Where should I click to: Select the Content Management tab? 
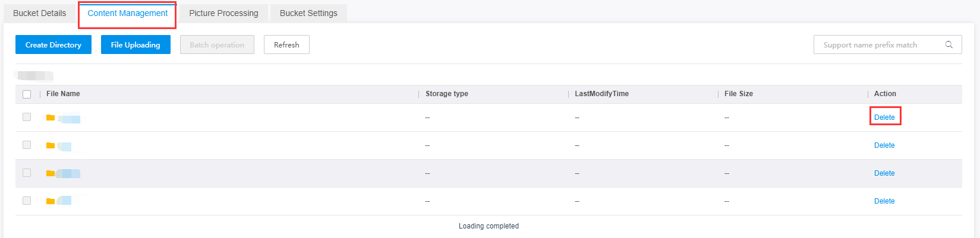(x=127, y=13)
